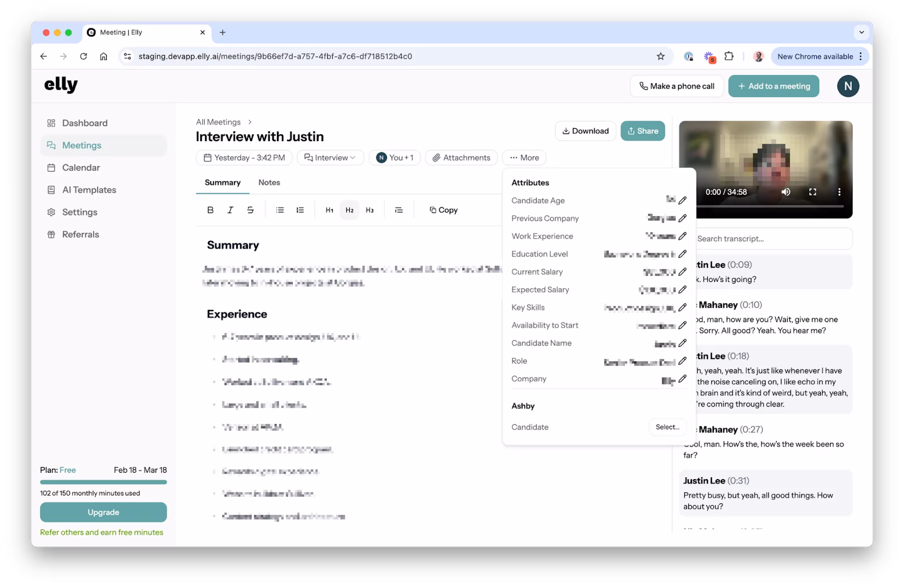Screen dimensions: 904x588
Task: Switch to the Notes tab
Action: (269, 182)
